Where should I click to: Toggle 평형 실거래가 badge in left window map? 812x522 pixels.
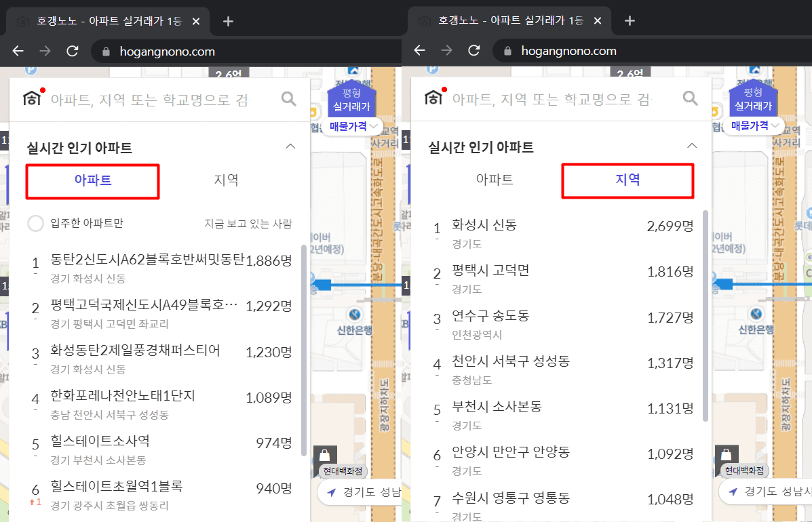(351, 100)
